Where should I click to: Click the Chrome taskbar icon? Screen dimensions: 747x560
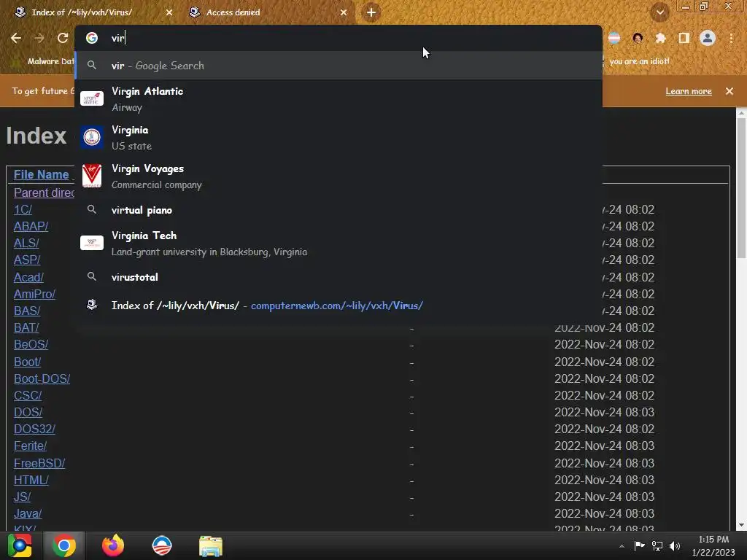pos(64,545)
